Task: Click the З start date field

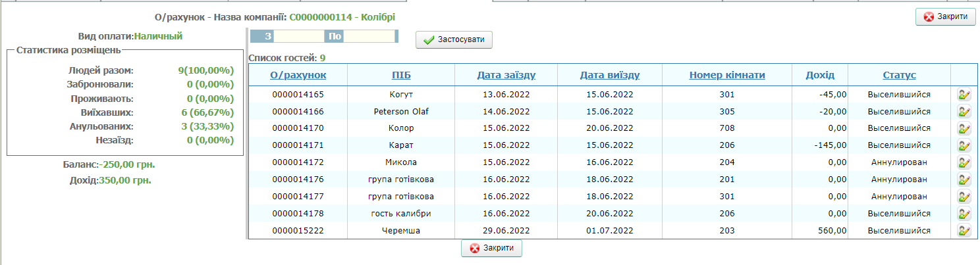Action: click(x=299, y=37)
